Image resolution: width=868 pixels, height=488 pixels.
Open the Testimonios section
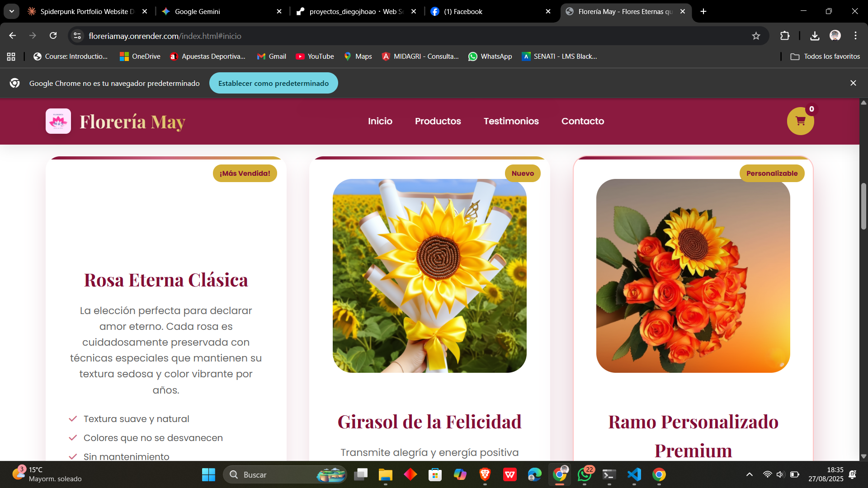(511, 121)
